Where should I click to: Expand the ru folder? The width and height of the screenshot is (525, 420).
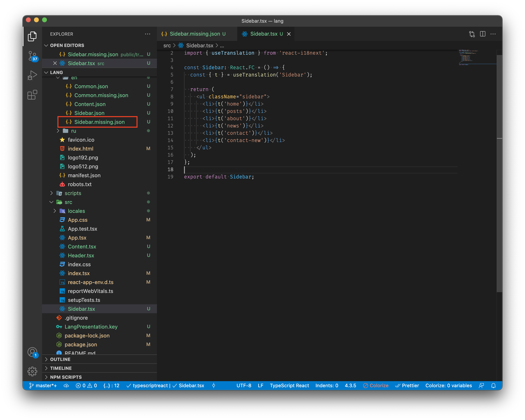coord(58,131)
